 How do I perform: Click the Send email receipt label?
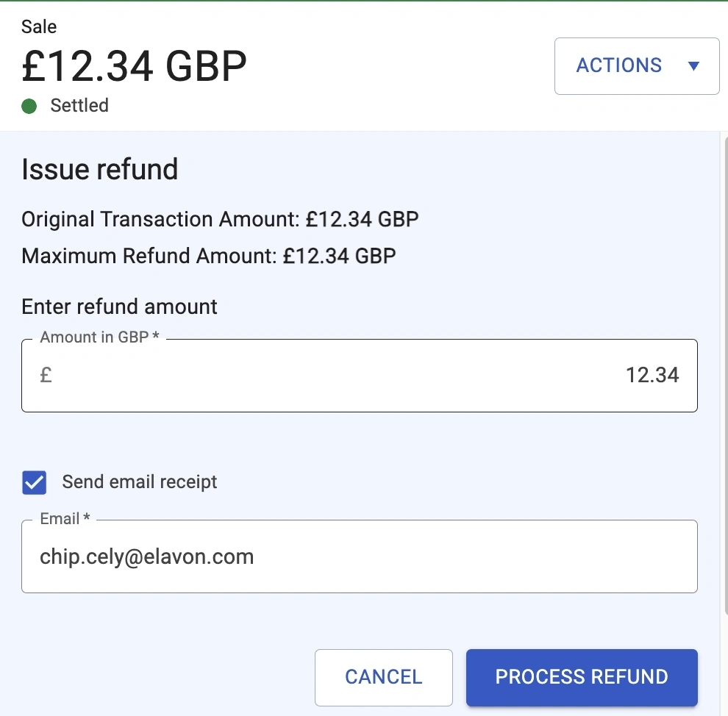140,482
